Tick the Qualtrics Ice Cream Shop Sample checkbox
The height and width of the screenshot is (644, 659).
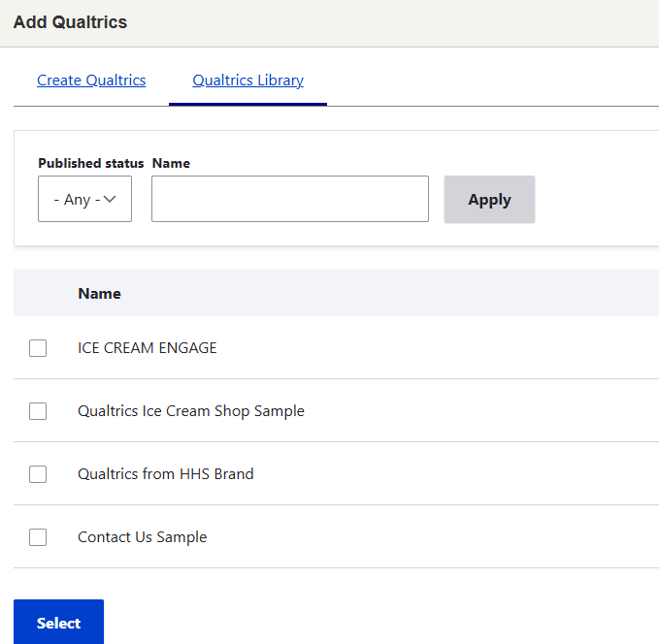pyautogui.click(x=38, y=411)
